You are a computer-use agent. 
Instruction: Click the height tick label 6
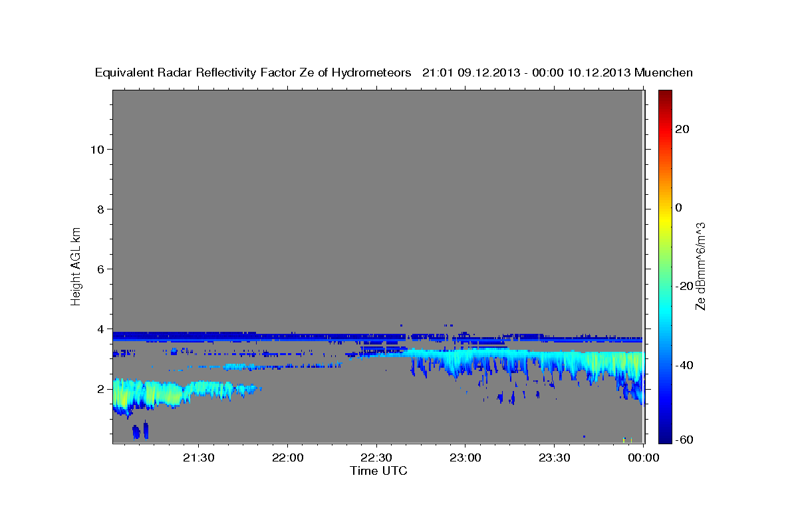[x=101, y=269]
